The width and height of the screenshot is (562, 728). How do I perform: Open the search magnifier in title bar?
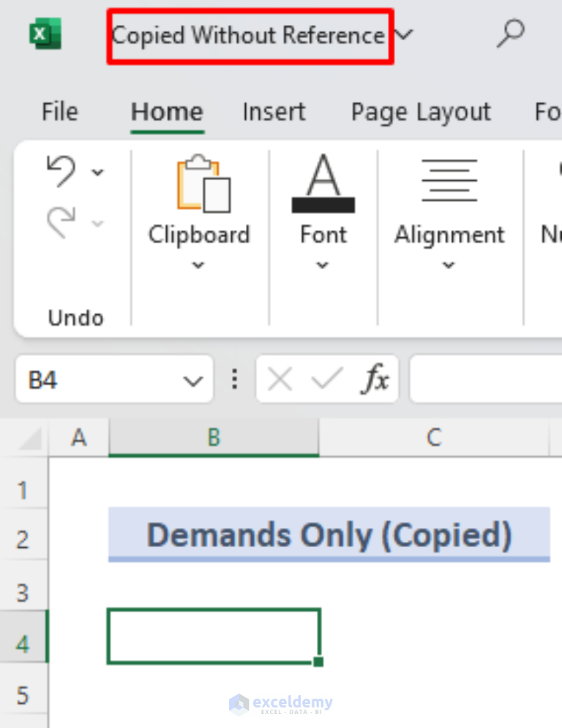click(510, 33)
